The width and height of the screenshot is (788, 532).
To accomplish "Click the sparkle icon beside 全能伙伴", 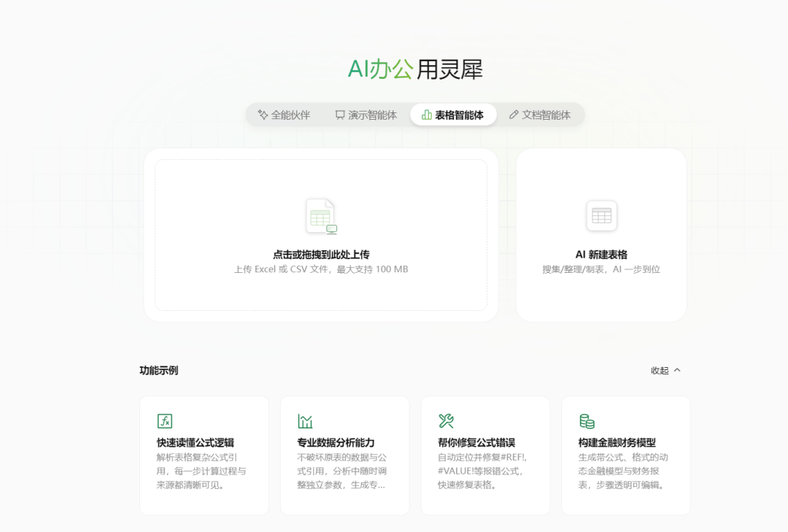I will pos(263,115).
